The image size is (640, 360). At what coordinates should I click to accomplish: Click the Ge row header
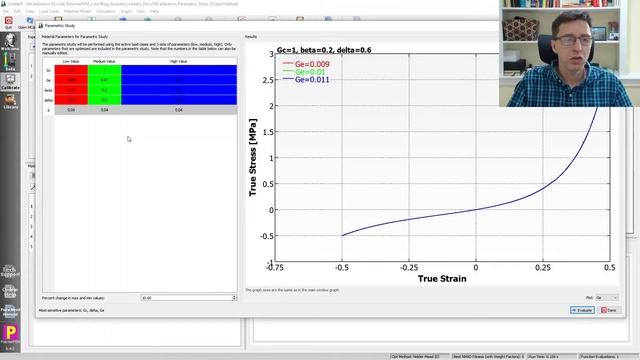click(x=49, y=80)
